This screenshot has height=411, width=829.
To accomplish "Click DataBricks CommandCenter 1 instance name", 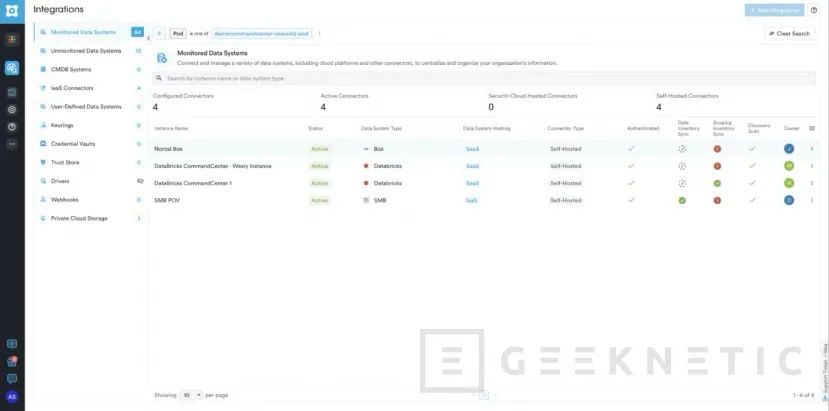I will pyautogui.click(x=193, y=183).
